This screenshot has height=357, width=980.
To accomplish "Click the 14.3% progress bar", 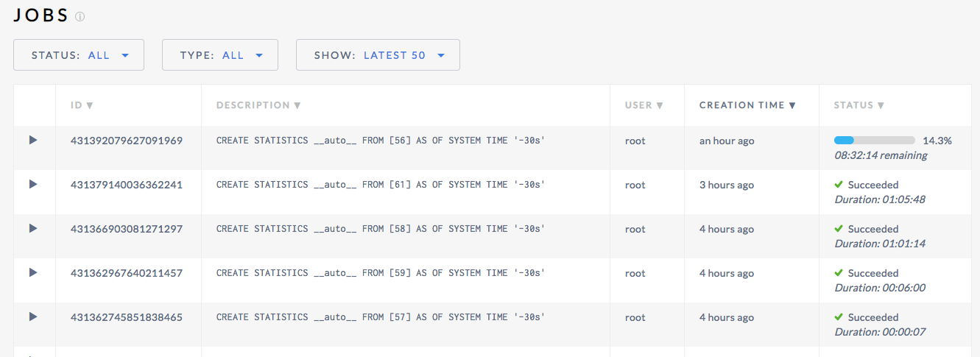I will [875, 140].
